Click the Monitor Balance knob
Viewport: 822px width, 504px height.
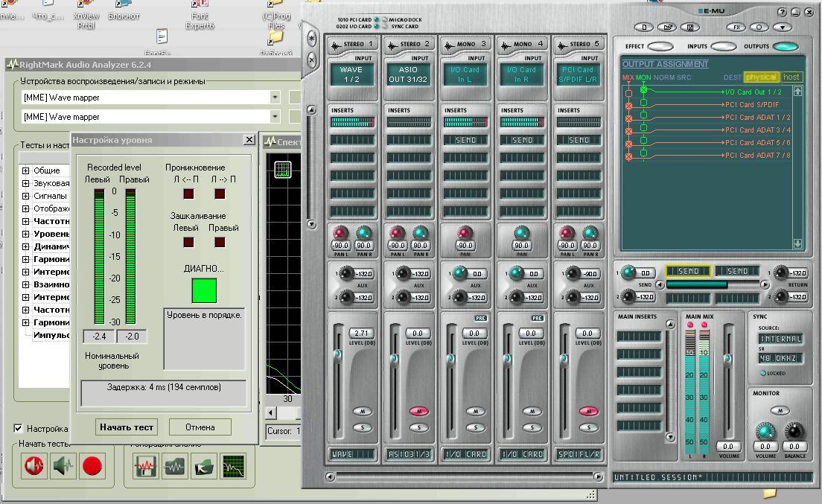click(794, 431)
